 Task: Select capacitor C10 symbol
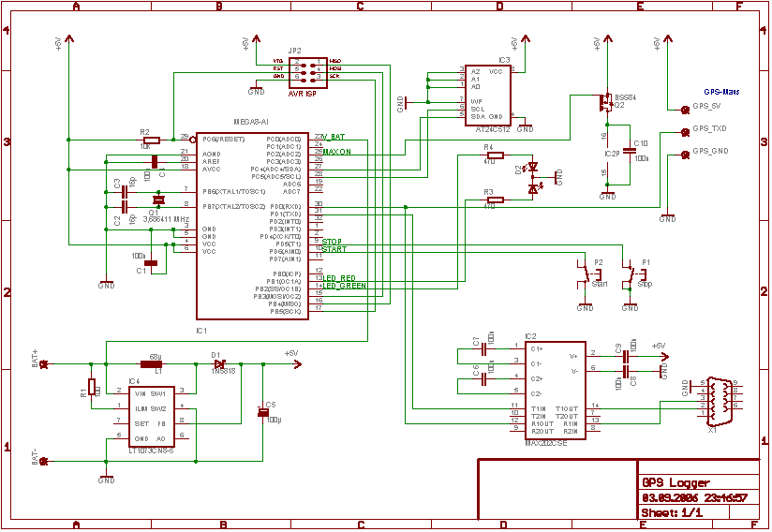(630, 151)
